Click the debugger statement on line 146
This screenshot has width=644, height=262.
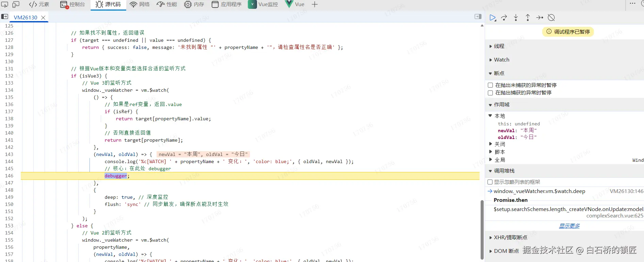click(116, 176)
